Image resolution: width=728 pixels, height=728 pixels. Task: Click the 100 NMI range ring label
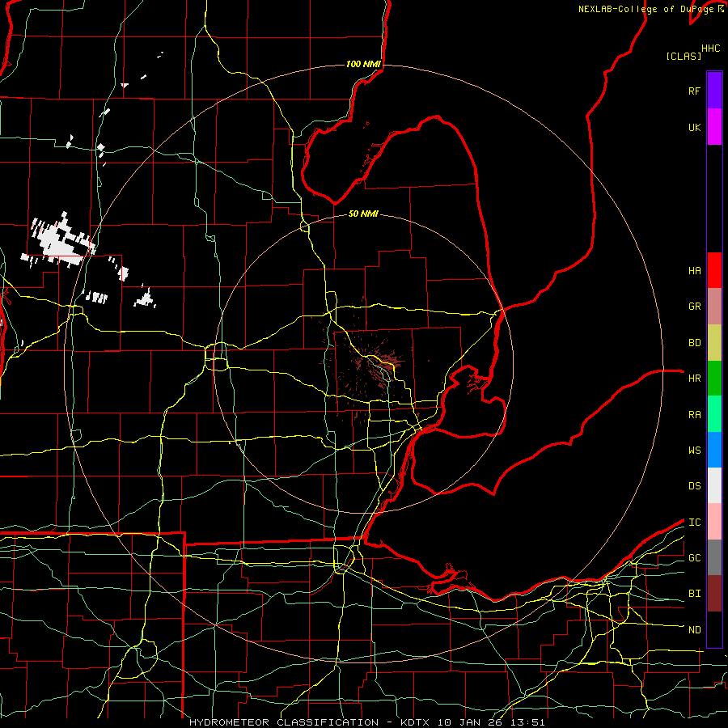(x=363, y=64)
